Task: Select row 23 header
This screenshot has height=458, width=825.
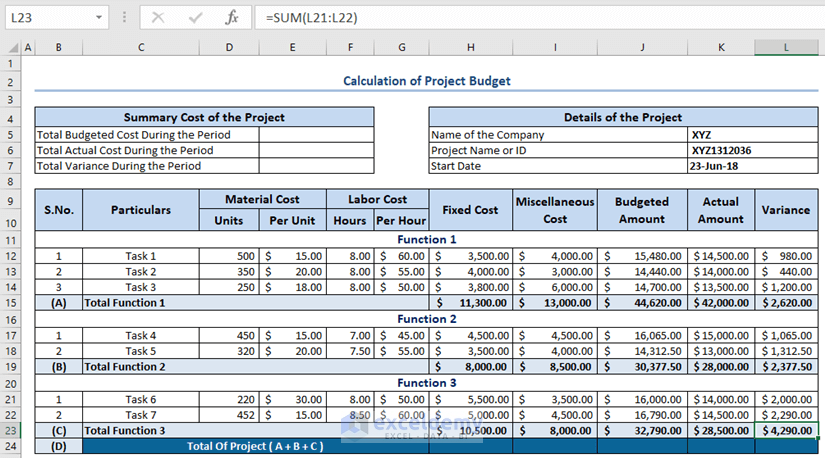Action: click(11, 431)
